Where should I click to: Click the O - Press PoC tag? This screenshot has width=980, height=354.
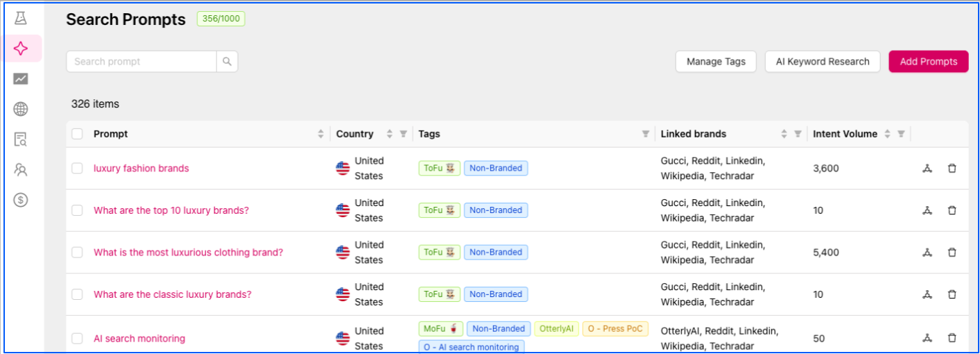tap(615, 328)
